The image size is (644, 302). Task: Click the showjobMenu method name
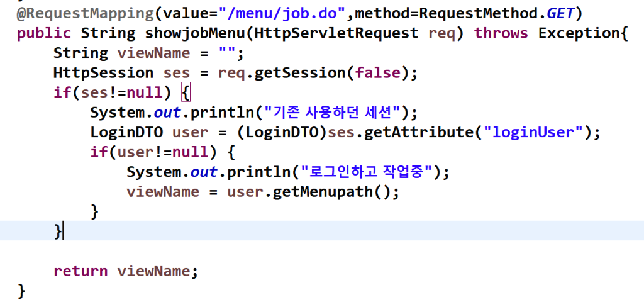coord(195,33)
